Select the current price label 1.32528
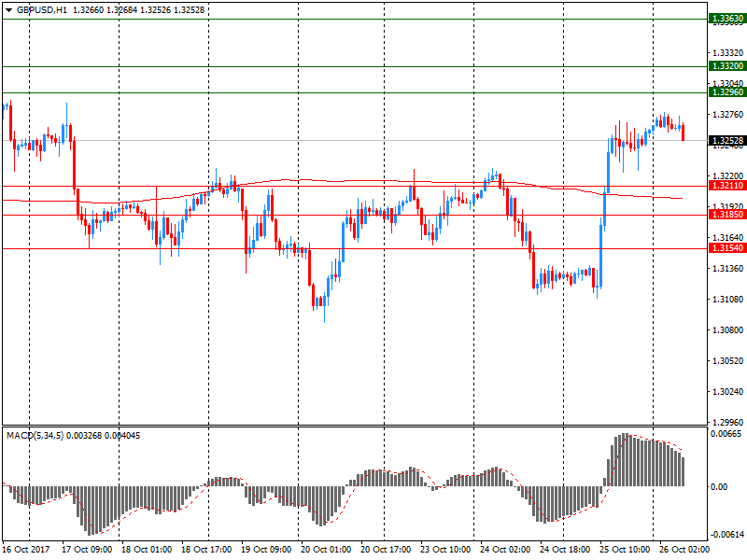This screenshot has width=747, height=560. pos(727,141)
